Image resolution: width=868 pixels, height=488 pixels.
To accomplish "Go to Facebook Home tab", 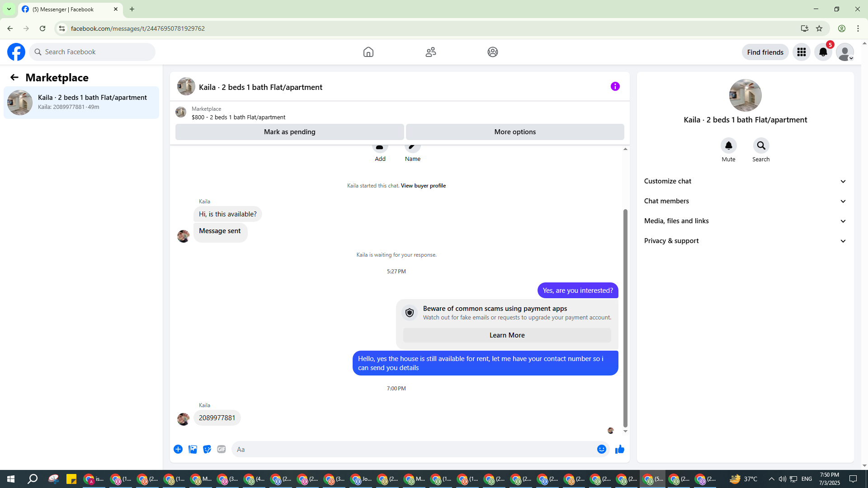I will (368, 52).
